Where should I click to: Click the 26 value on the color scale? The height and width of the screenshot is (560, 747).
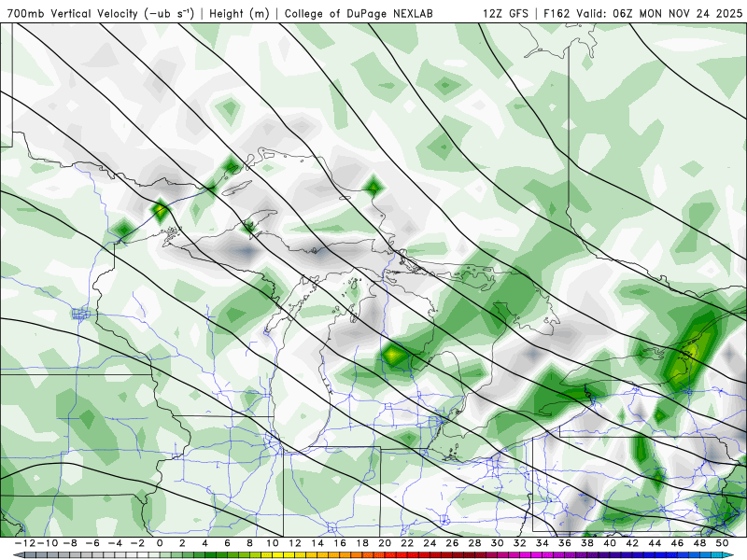point(452,543)
